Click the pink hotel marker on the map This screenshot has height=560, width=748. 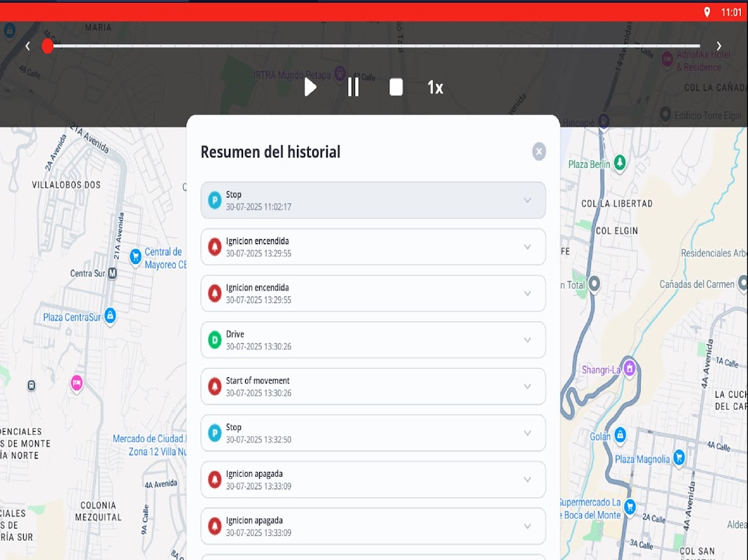coord(76,383)
